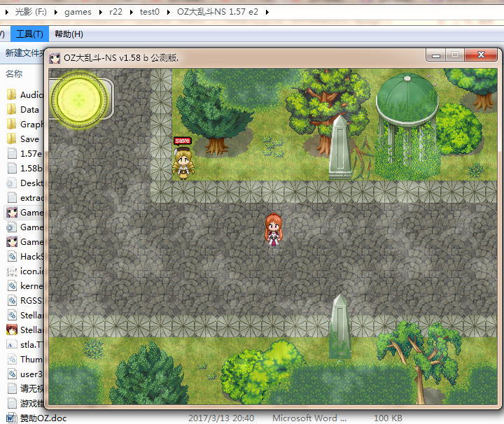Select the Stellar executable with red-haired character icon
Screen dimensions: 504x424
coord(12,330)
